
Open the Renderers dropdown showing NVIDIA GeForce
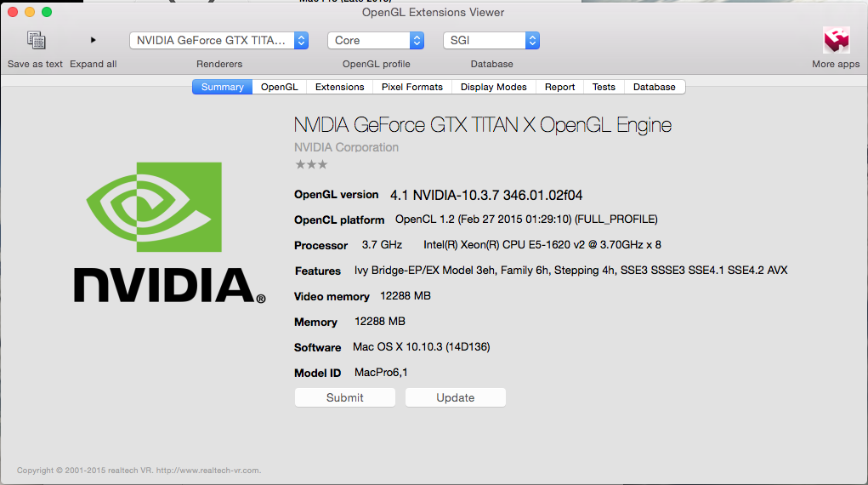(218, 41)
